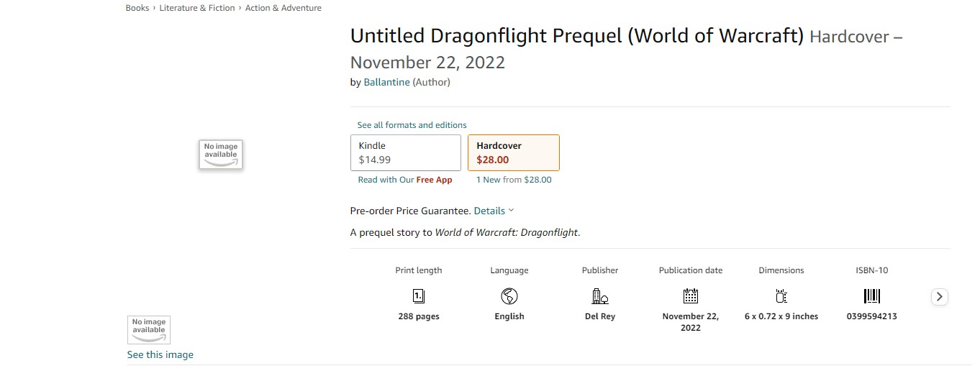Click the Publisher building icon
980x376 pixels.
pyautogui.click(x=600, y=295)
